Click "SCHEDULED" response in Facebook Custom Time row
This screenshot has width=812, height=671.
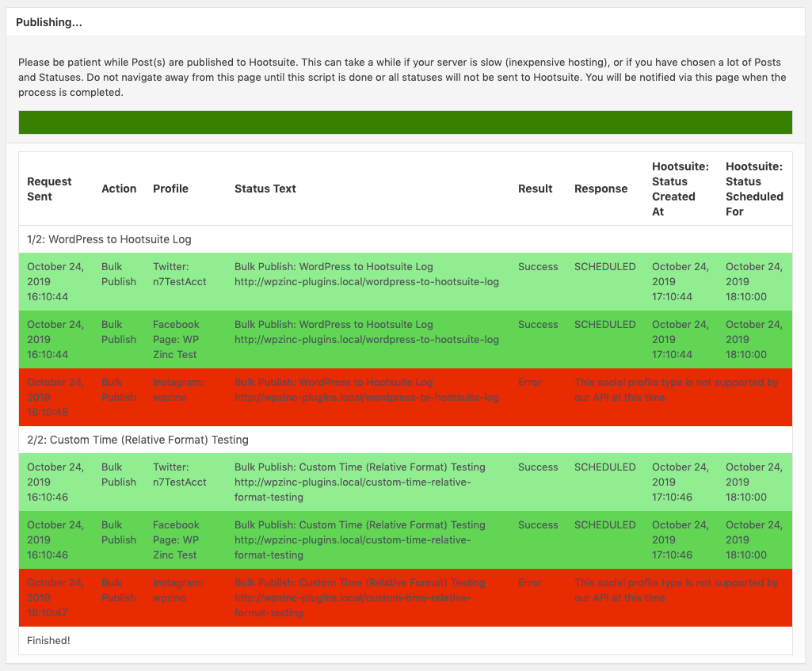[x=605, y=525]
